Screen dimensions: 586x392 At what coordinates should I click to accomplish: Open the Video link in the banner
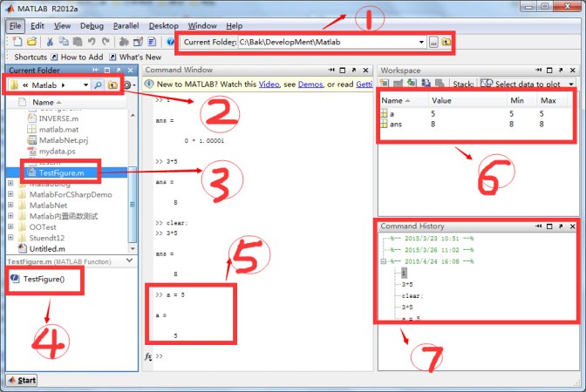269,84
